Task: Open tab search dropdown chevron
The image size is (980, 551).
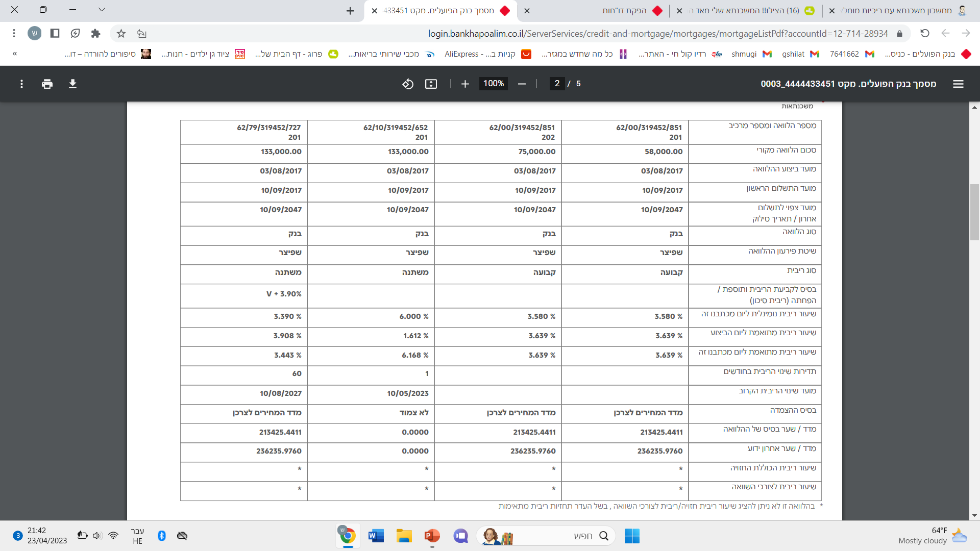Action: point(102,10)
